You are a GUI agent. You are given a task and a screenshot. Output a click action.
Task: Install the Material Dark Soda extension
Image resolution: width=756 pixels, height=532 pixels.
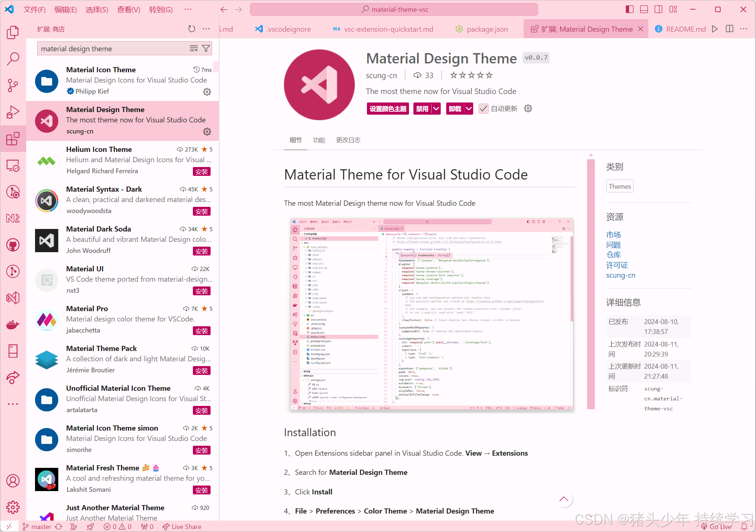tap(202, 251)
